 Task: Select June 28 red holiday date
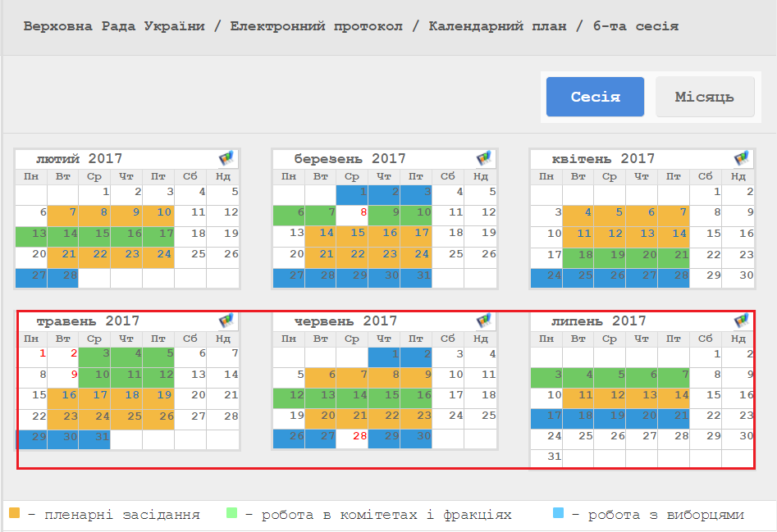tap(359, 436)
